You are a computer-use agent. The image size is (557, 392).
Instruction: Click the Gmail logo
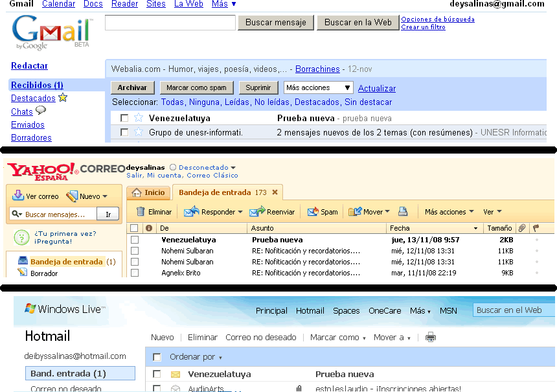(x=52, y=32)
